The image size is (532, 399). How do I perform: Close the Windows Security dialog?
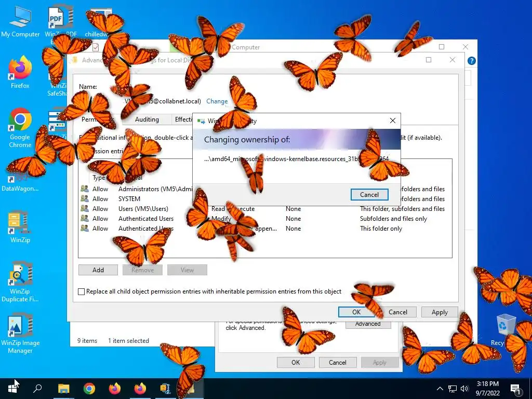click(x=393, y=121)
